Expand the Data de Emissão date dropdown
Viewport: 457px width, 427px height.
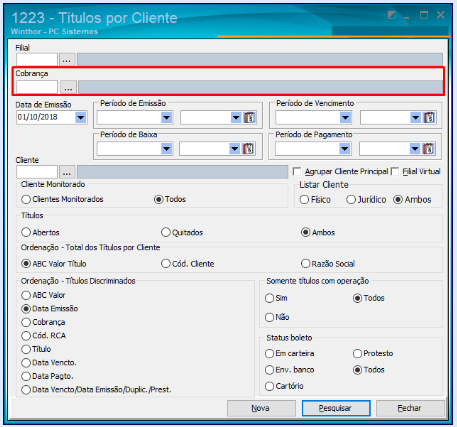point(80,117)
